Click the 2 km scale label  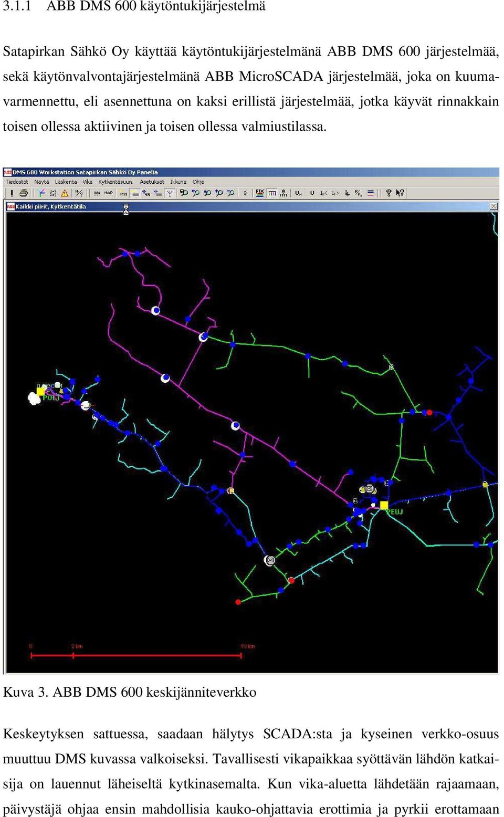coord(77,646)
